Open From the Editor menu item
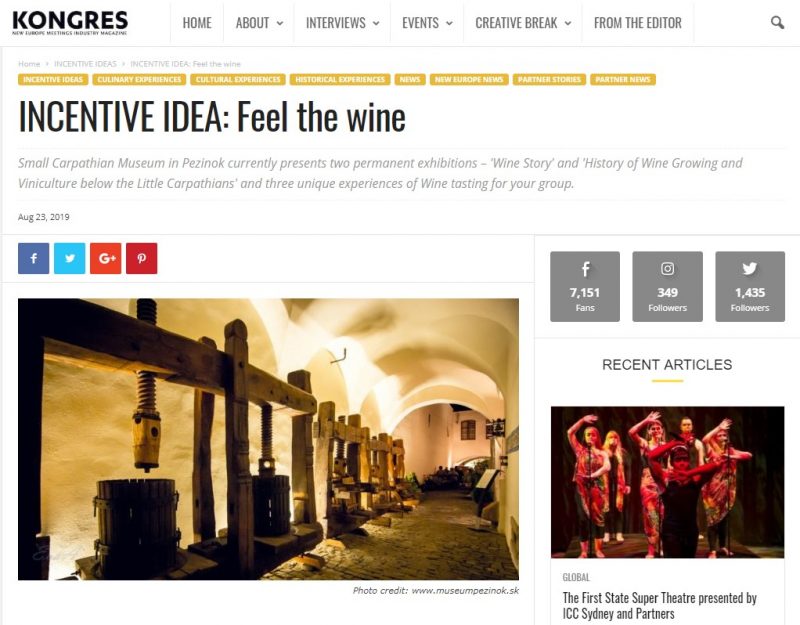Viewport: 800px width, 625px height. point(638,23)
